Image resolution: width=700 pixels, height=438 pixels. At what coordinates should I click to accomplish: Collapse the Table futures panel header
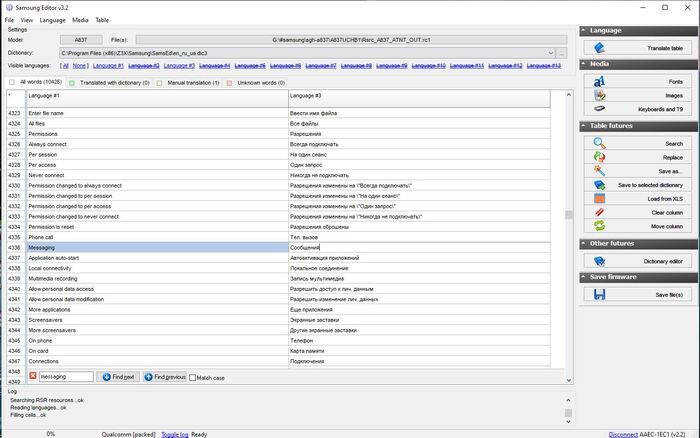[x=638, y=126]
